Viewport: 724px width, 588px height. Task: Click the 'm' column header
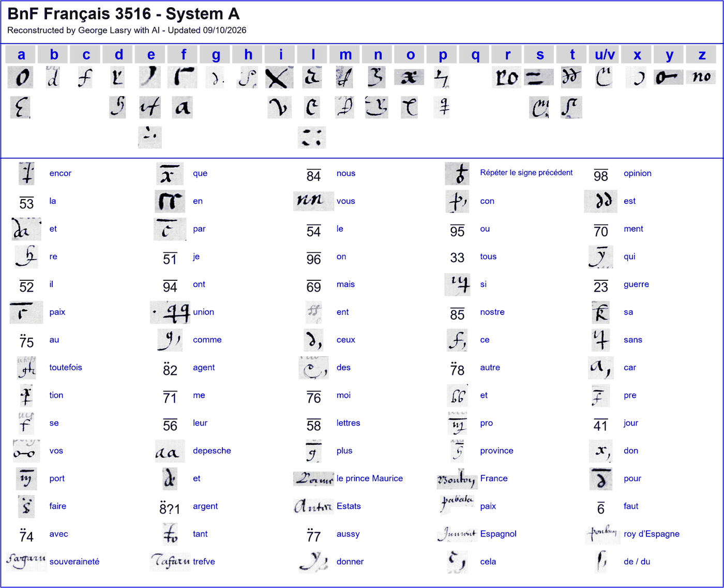pyautogui.click(x=345, y=54)
